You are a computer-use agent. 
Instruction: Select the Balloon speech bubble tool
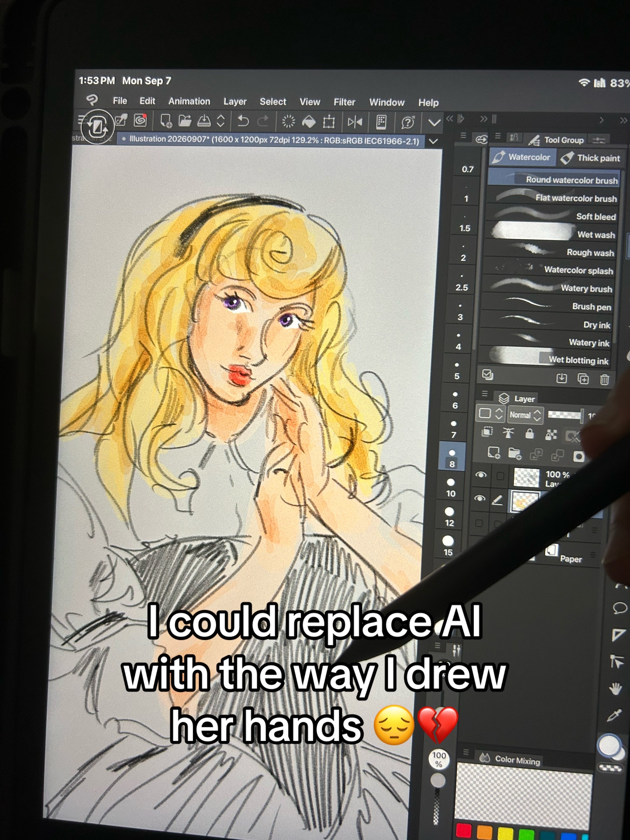619,608
